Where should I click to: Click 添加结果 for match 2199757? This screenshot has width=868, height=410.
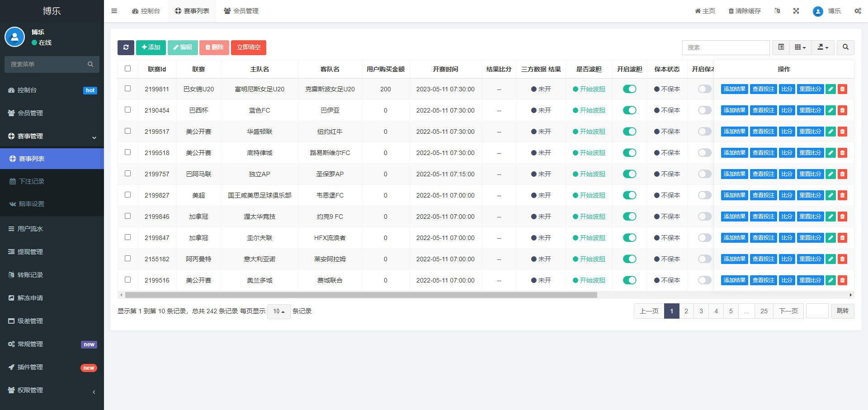(734, 174)
